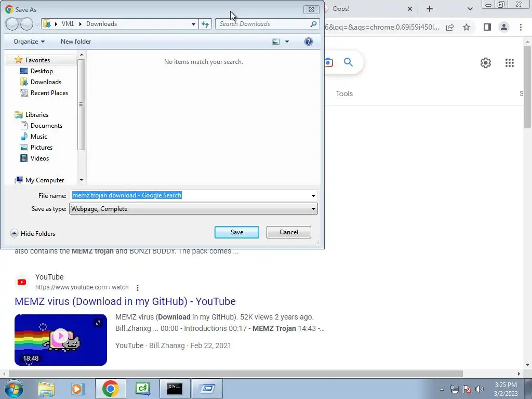Click the Forward navigation arrow in Save As

(x=26, y=24)
